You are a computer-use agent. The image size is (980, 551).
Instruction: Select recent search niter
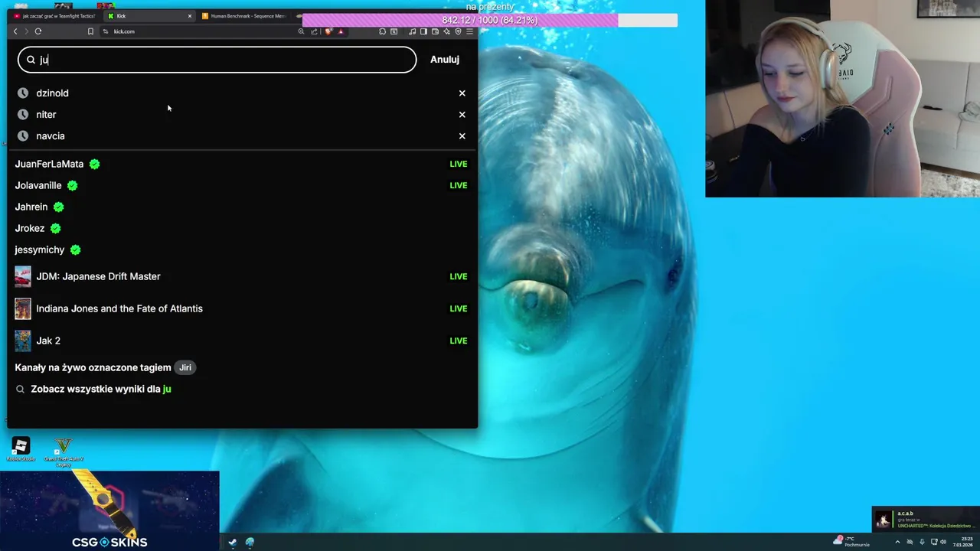pos(46,115)
